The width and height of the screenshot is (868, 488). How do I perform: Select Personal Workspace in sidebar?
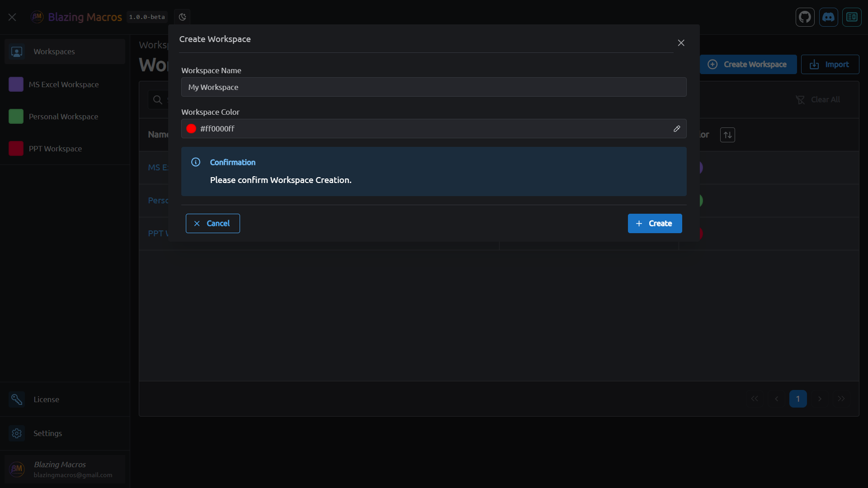tap(65, 117)
